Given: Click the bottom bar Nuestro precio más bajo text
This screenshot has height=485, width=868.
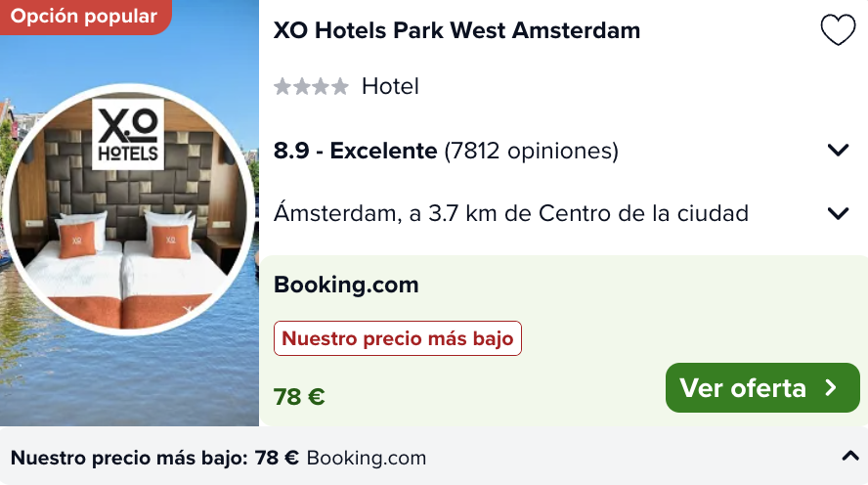Looking at the screenshot, I should 129,458.
